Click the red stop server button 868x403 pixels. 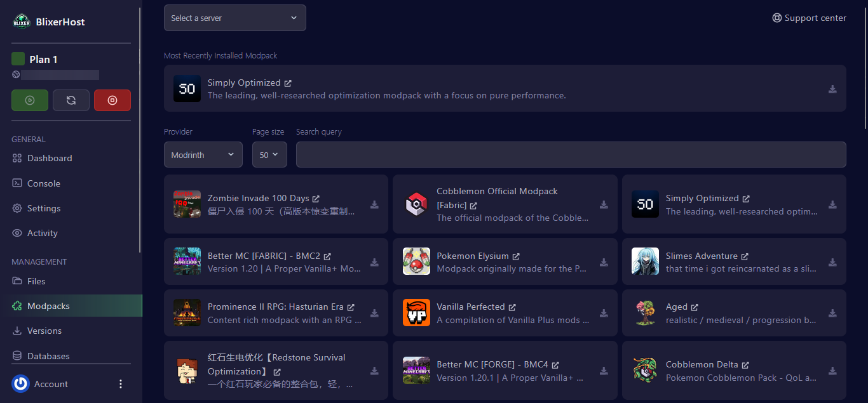pyautogui.click(x=112, y=100)
